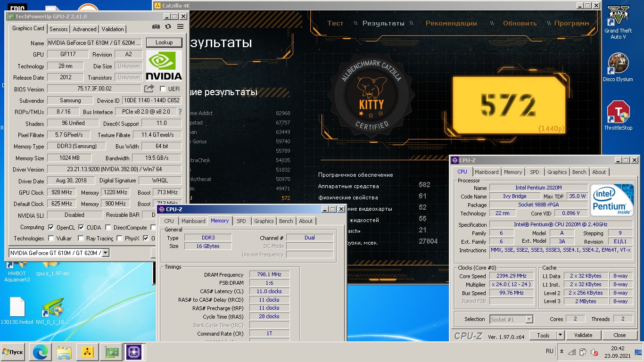Switch to the Sensors tab in GPU-Z
The width and height of the screenshot is (644, 362).
coord(58,29)
